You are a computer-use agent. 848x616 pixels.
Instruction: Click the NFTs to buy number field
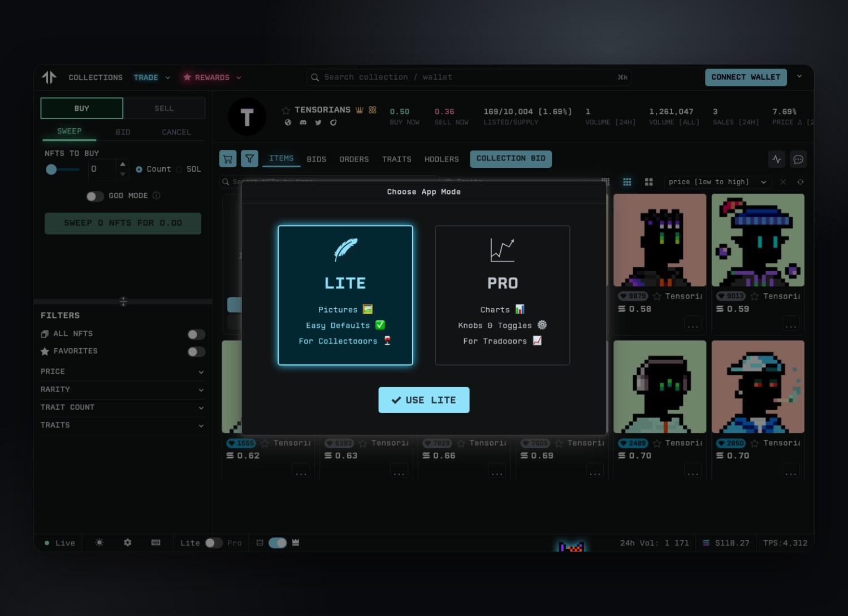click(102, 170)
